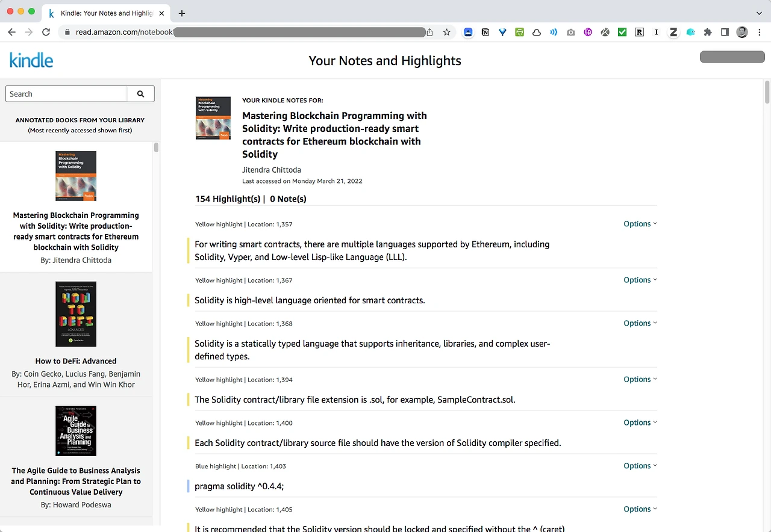This screenshot has height=532, width=771.
Task: Click the Kindle logo
Action: click(x=31, y=60)
